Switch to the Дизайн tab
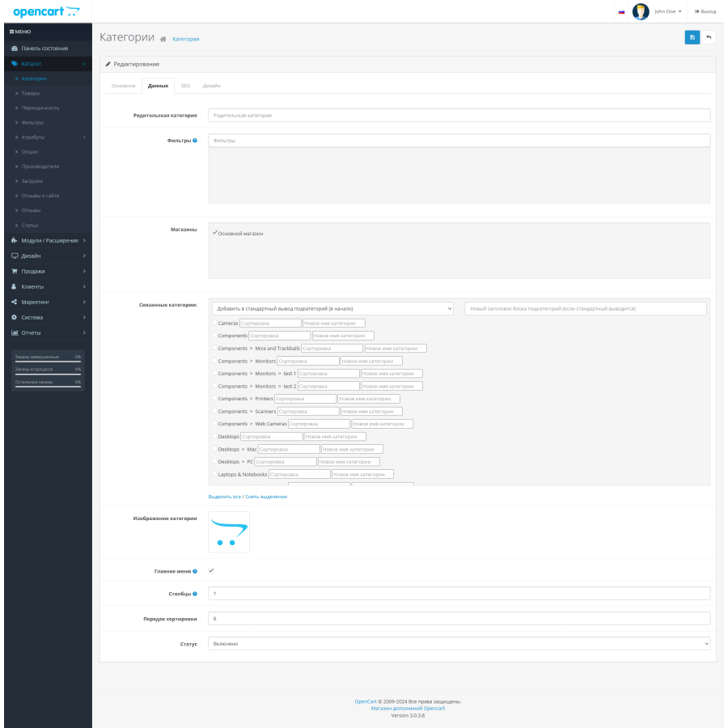Image resolution: width=728 pixels, height=728 pixels. point(211,86)
